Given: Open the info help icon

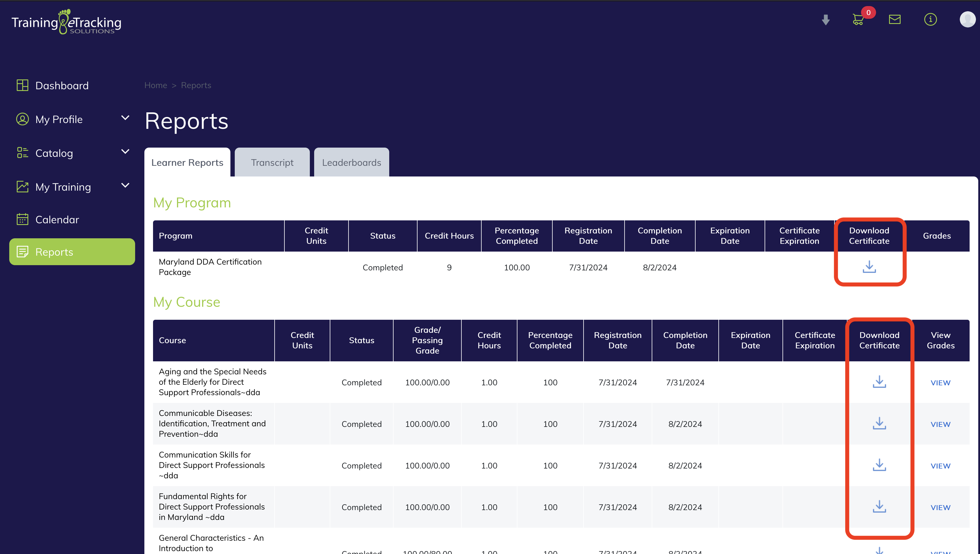Looking at the screenshot, I should [x=930, y=19].
